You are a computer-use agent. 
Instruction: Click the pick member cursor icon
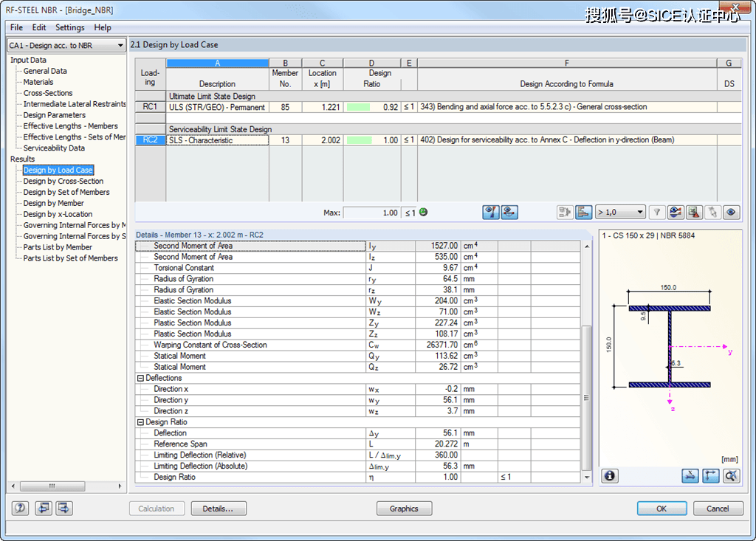712,213
